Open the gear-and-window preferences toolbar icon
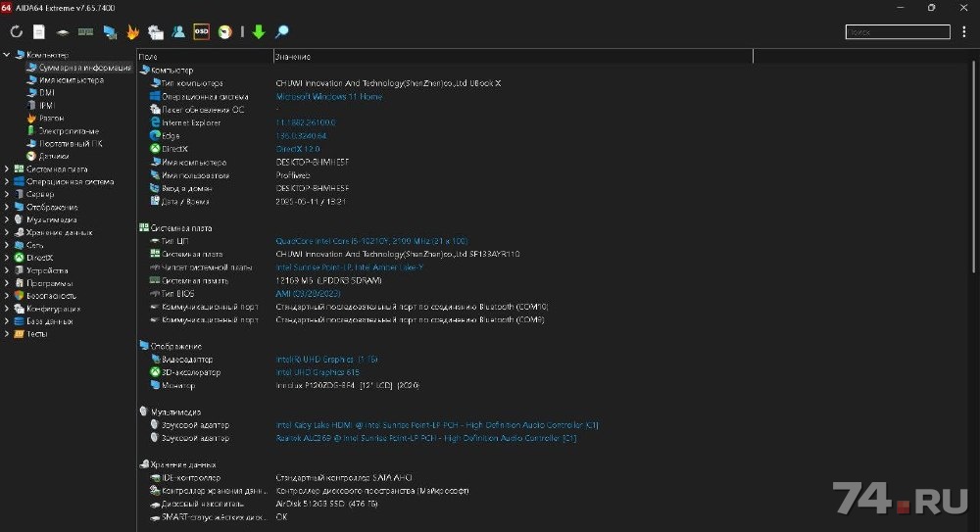 pos(155,32)
